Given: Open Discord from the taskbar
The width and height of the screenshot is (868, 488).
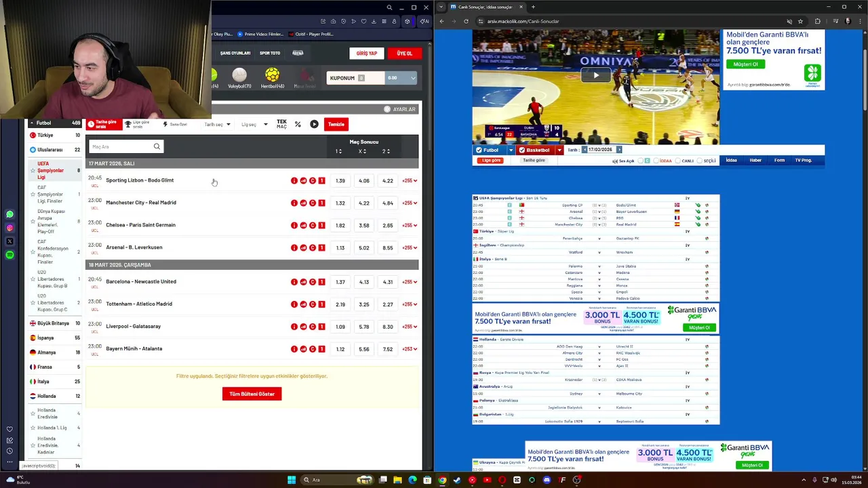Looking at the screenshot, I should click(547, 480).
